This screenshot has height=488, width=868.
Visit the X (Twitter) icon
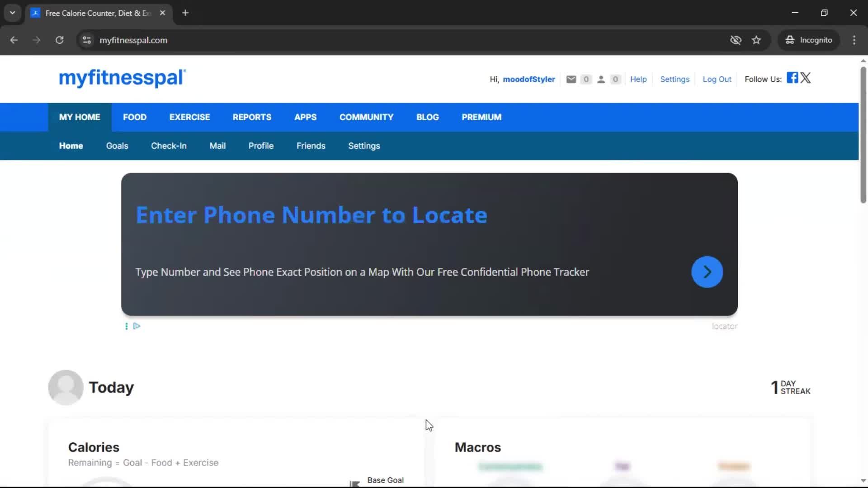pos(806,78)
